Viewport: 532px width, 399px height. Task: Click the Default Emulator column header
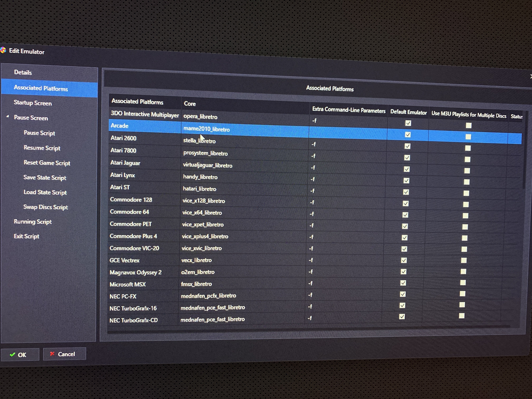(x=408, y=112)
